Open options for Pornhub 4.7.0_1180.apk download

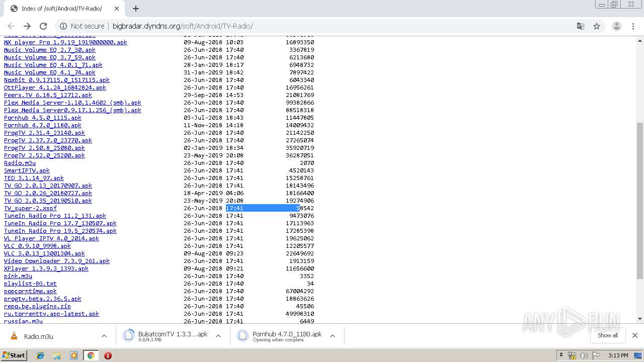pos(333,336)
